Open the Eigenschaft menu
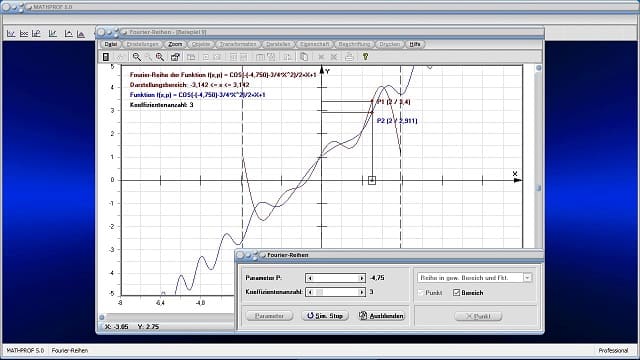This screenshot has width=640, height=360. [x=314, y=44]
